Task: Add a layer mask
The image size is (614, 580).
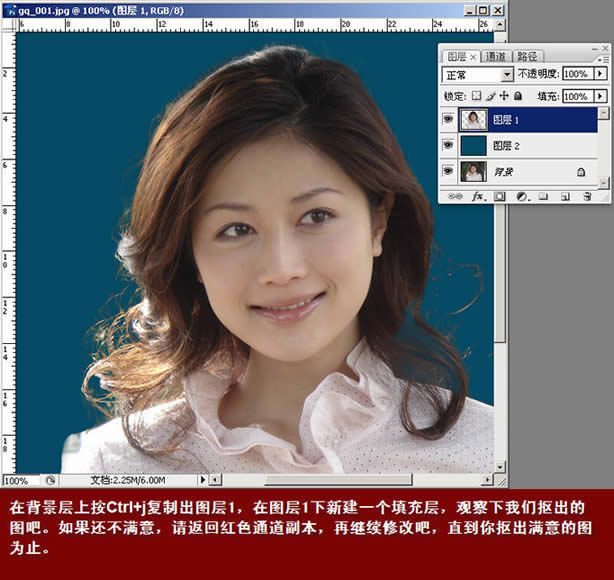Action: pyautogui.click(x=499, y=197)
